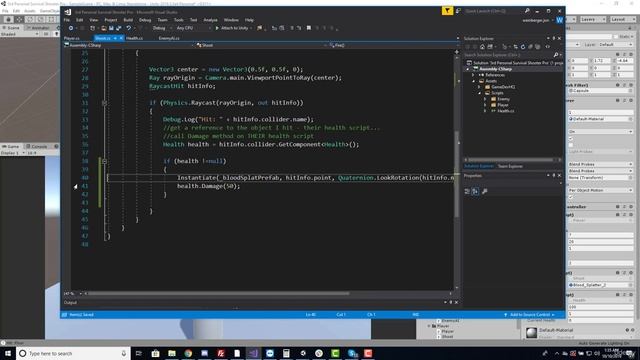This screenshot has height=360, width=640.
Task: Click the Shoot class navigation dropdown
Action: (261, 45)
